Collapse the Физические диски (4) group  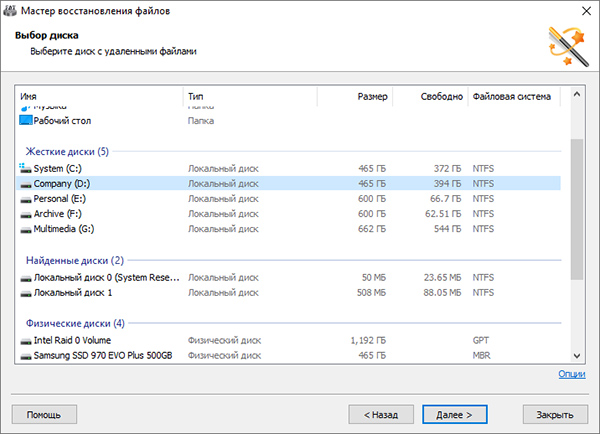75,323
